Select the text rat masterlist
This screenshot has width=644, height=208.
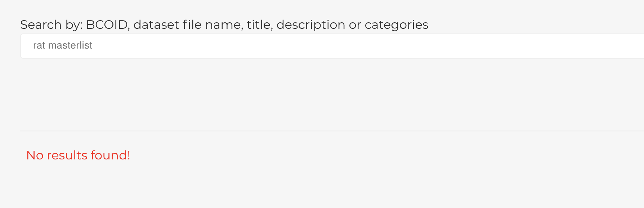[x=63, y=46]
